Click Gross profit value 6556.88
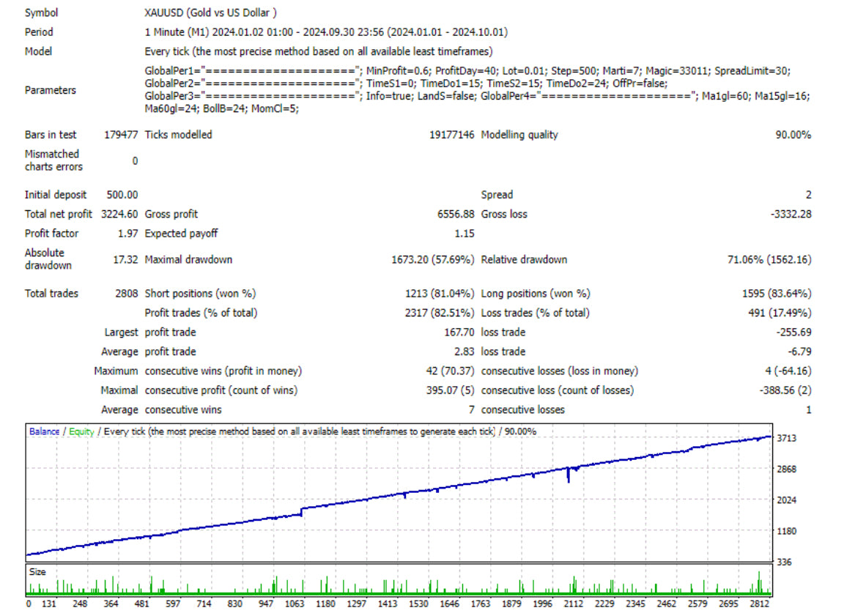The height and width of the screenshot is (616, 866). (x=456, y=214)
